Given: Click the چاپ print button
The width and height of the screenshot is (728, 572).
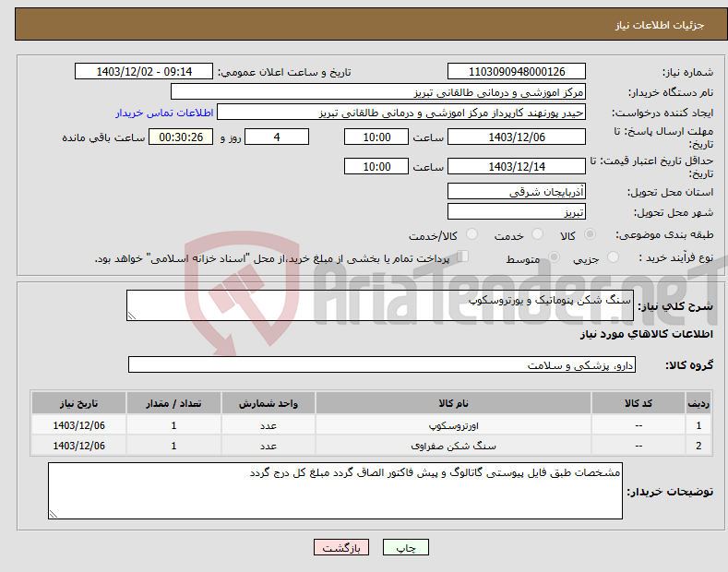Looking at the screenshot, I should pyautogui.click(x=406, y=547).
